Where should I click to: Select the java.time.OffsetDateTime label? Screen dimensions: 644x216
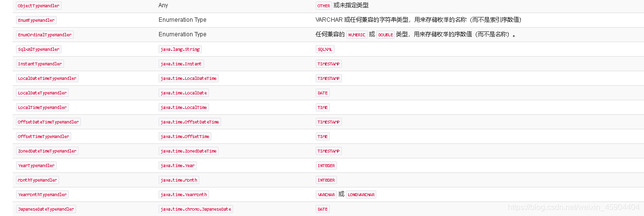tap(190, 122)
